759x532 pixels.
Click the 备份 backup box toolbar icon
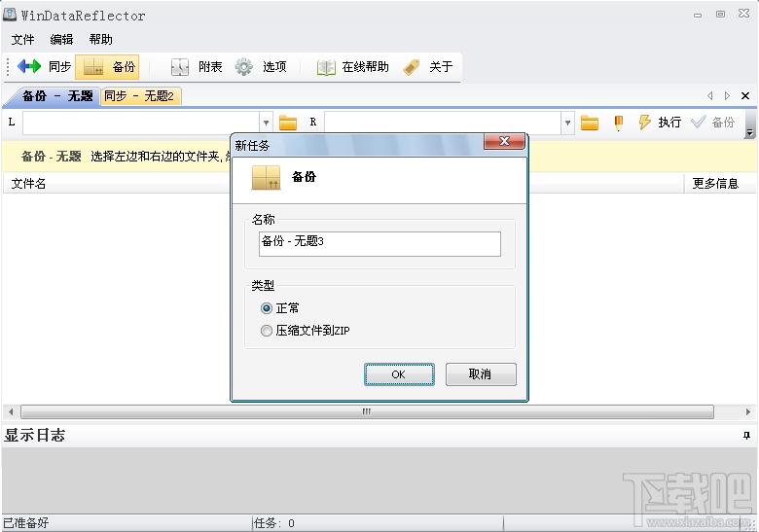click(x=93, y=67)
